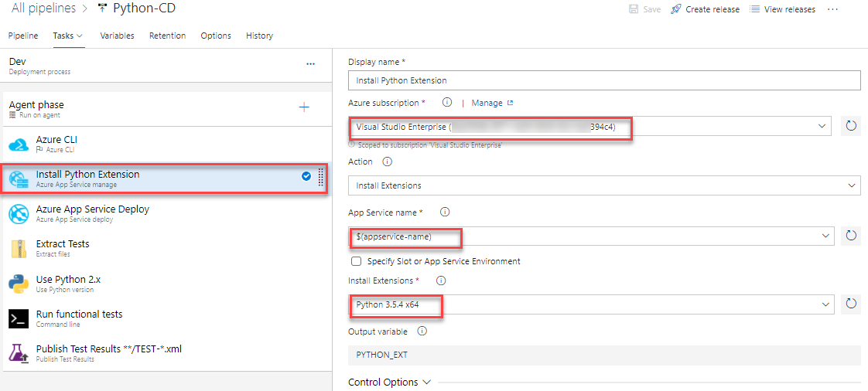This screenshot has height=391, width=868.
Task: Show info for Install Extensions field
Action: 441,280
